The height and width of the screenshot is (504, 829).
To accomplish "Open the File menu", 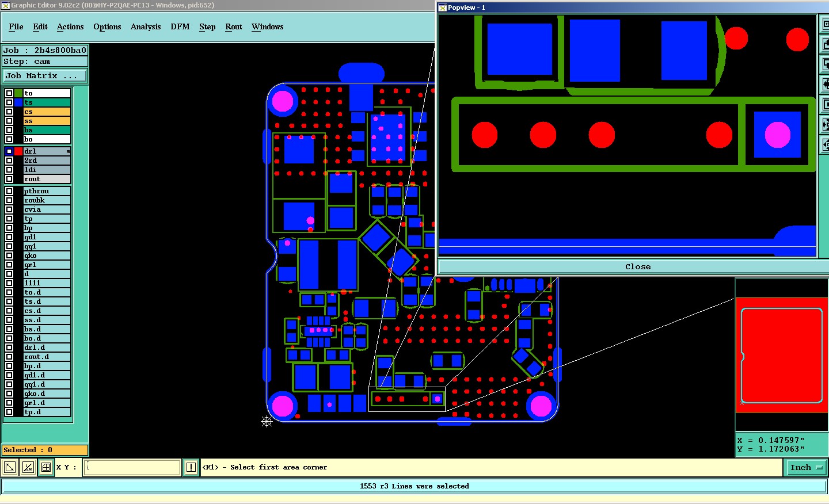I will click(x=16, y=26).
